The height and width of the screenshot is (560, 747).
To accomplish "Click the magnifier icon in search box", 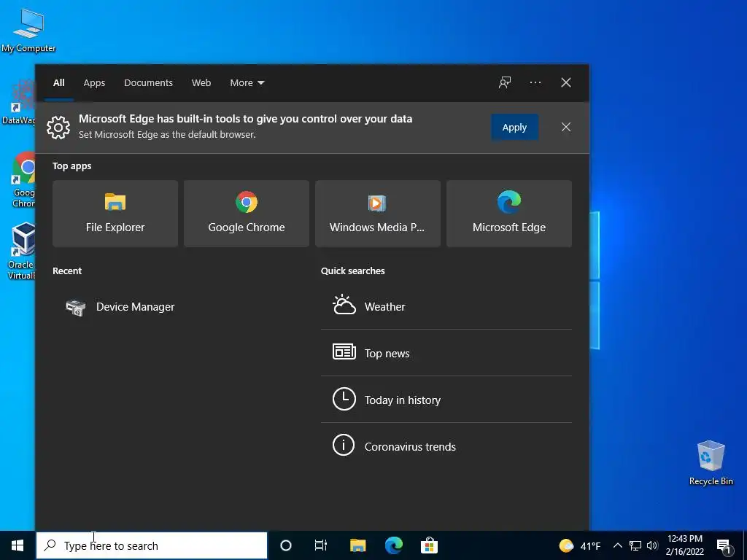I will pos(50,545).
